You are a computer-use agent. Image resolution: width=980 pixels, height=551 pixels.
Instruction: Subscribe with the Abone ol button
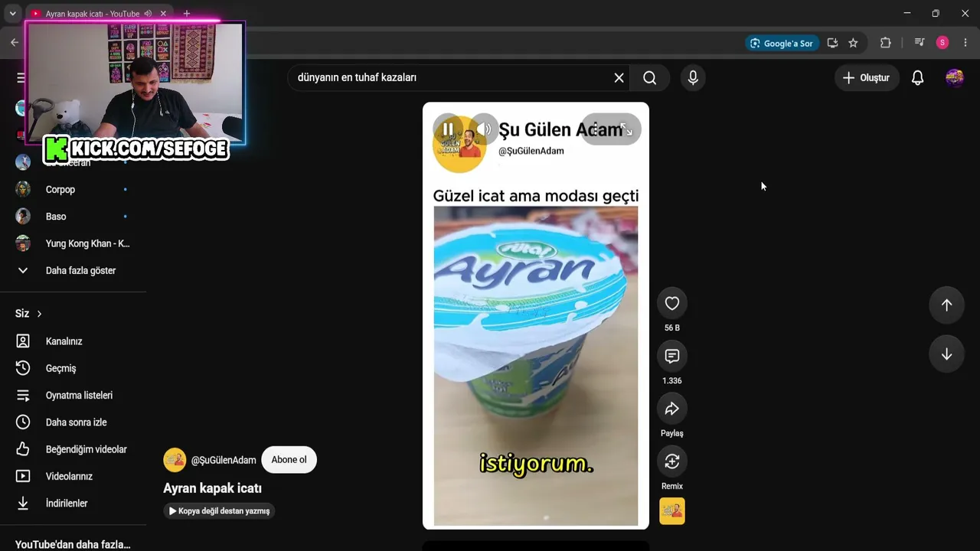289,460
